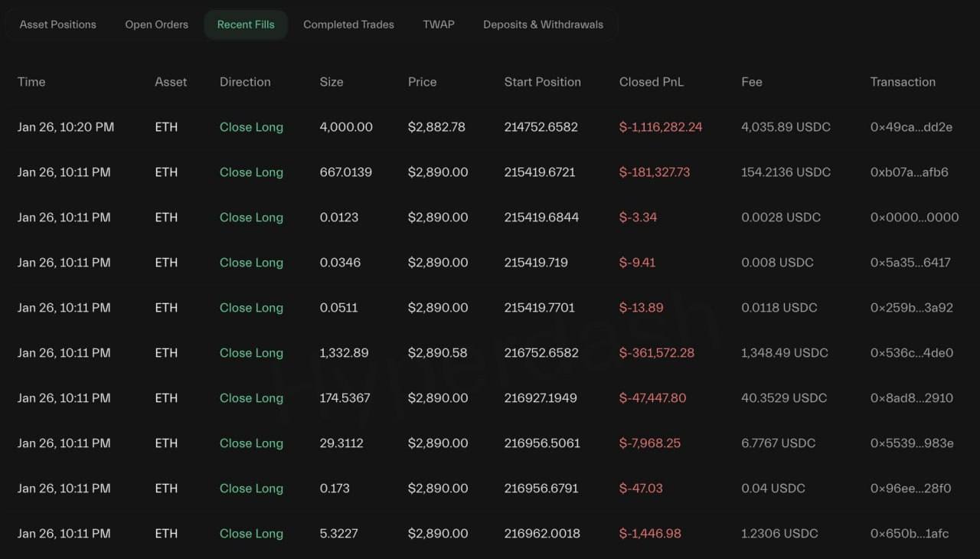
Task: Open transaction 0x650b...1afc link
Action: (910, 534)
